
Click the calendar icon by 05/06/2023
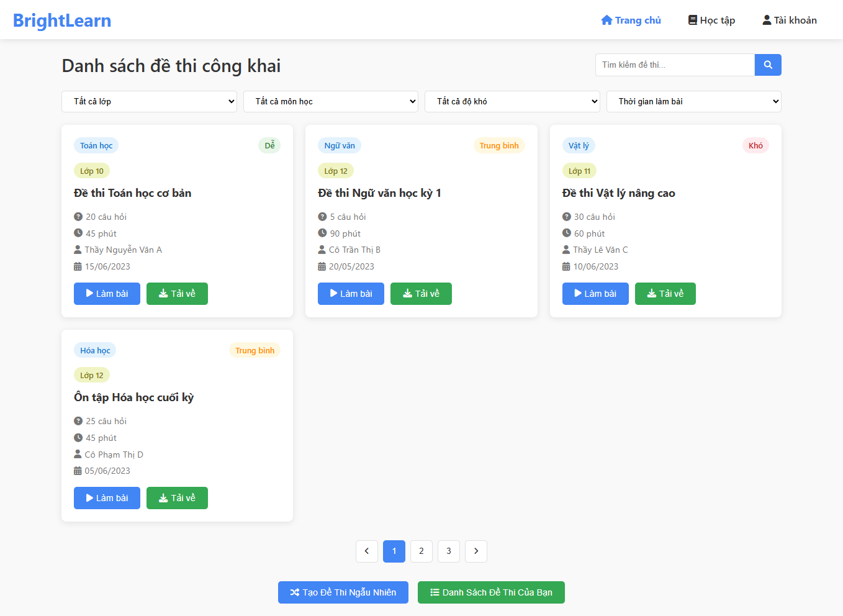(x=78, y=471)
